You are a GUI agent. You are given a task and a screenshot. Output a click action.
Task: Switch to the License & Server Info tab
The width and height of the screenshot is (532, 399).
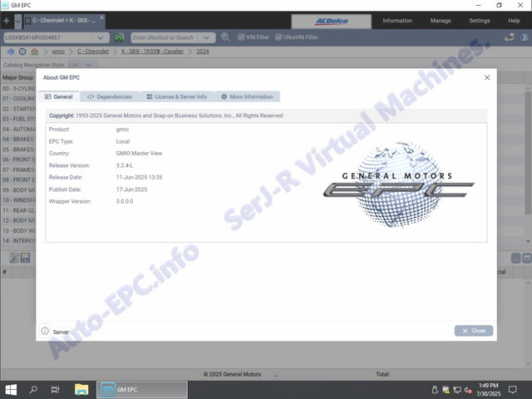click(x=177, y=96)
